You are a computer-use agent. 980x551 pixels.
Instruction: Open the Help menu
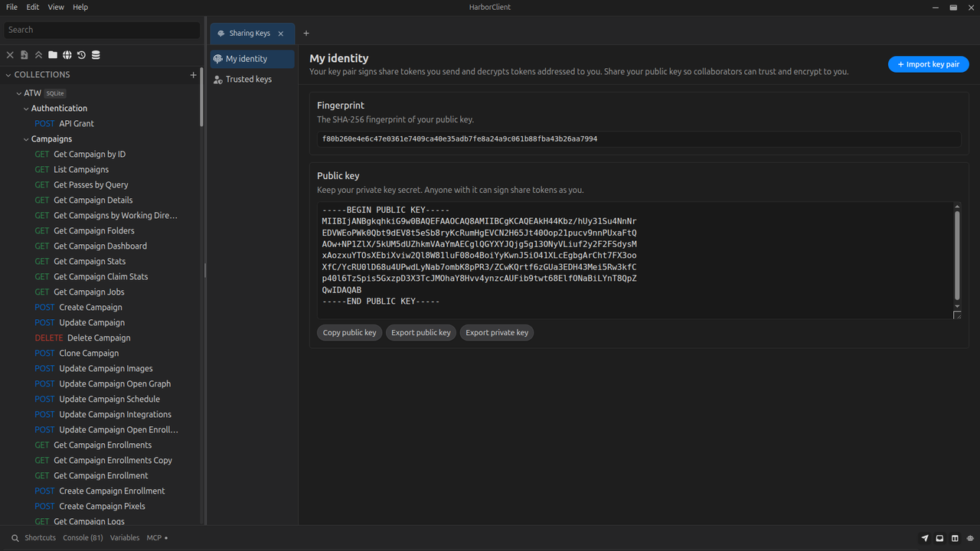click(80, 7)
